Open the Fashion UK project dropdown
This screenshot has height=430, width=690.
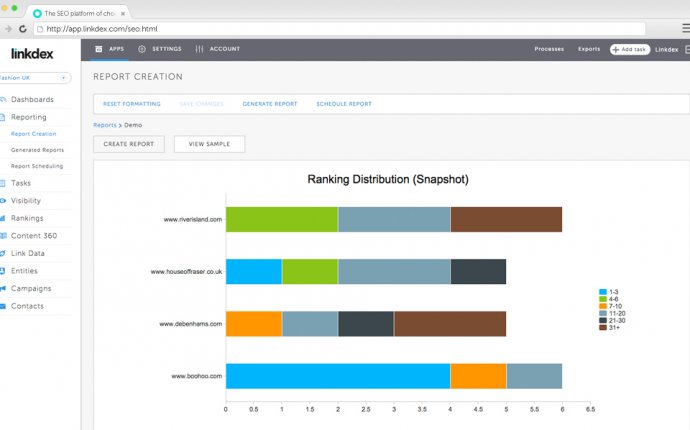(35, 77)
